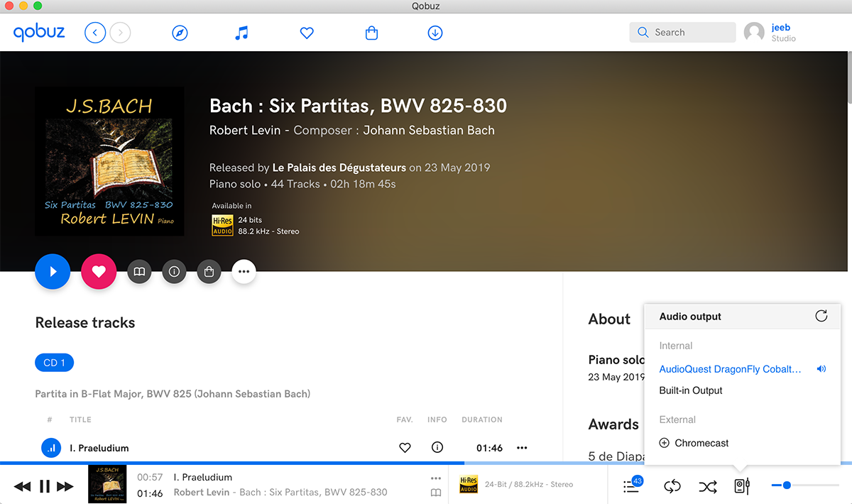Open the album digital booklet icon

point(140,271)
